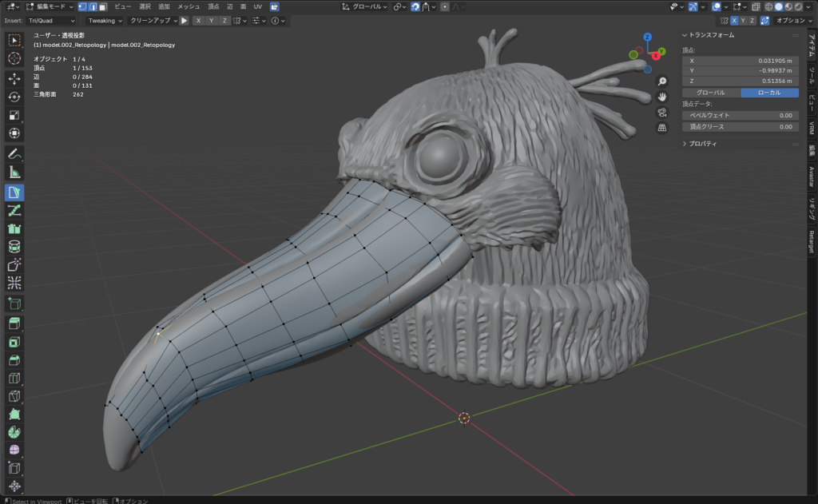Click the ベベルウェイト value slider

click(740, 115)
